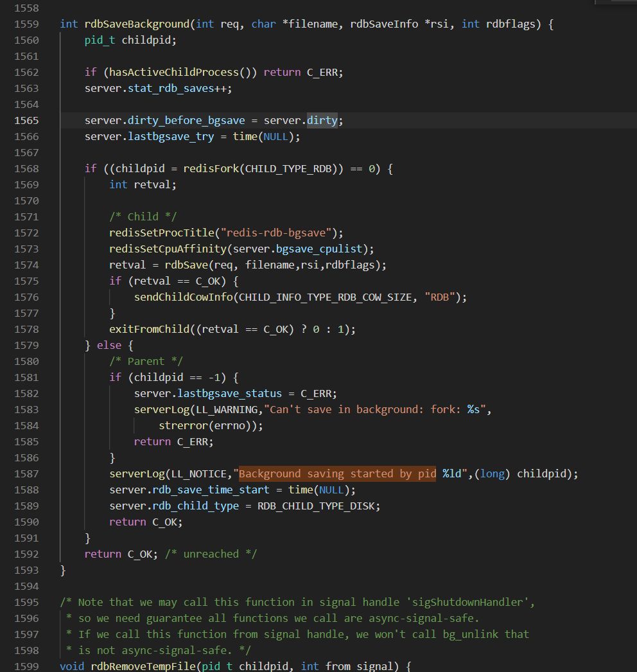Click line number 1587 in the gutter
This screenshot has height=672, width=637.
click(x=26, y=474)
